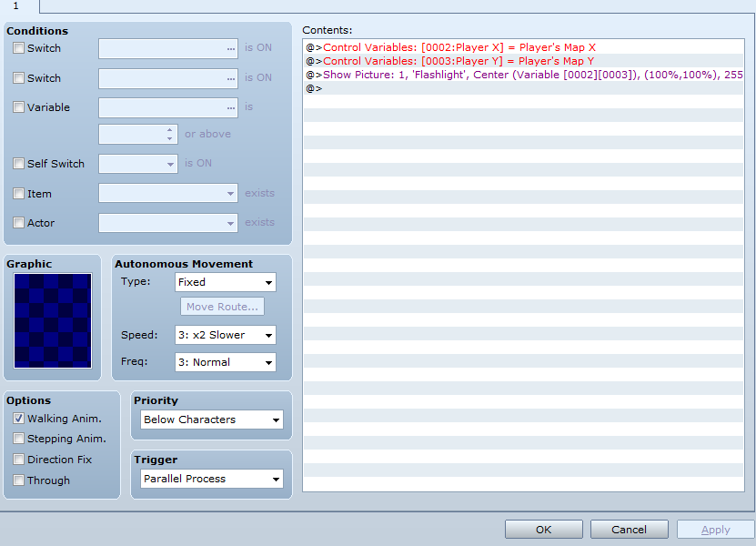Screen dimensions: 756x546
Task: Enable the Through option
Action: (19, 480)
